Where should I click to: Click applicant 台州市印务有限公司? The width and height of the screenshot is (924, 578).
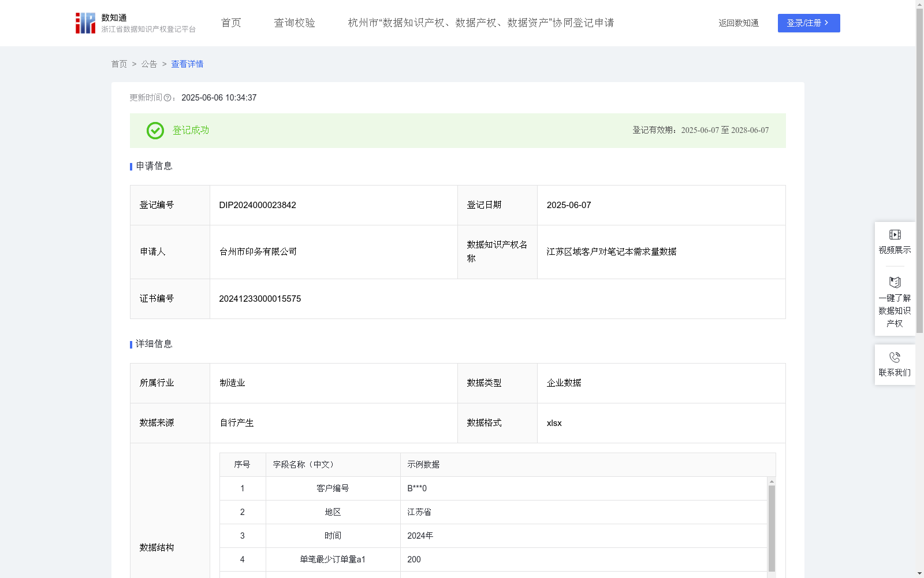[258, 252]
